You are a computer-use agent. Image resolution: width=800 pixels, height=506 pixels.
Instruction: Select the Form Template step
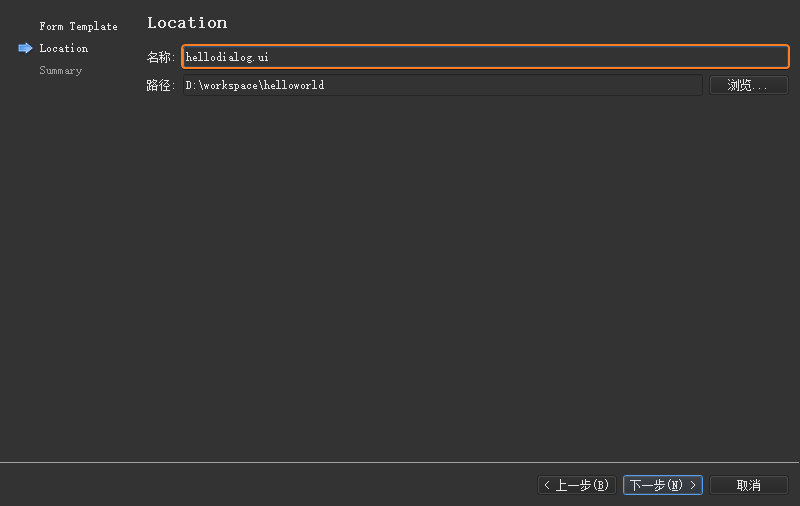tap(78, 26)
